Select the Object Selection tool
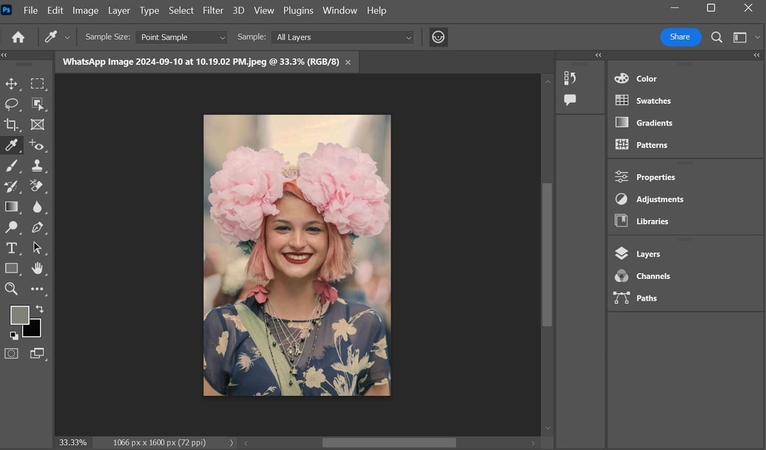This screenshot has height=450, width=766. tap(37, 104)
